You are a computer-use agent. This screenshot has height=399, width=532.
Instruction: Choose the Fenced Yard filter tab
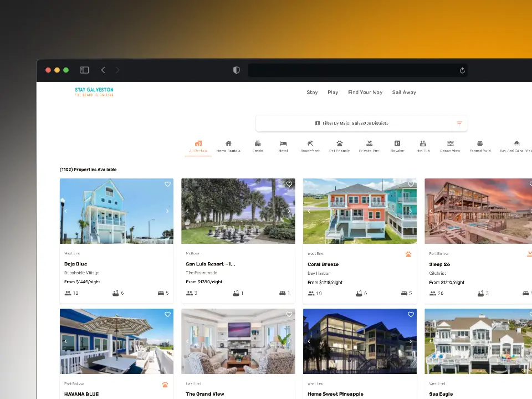480,146
